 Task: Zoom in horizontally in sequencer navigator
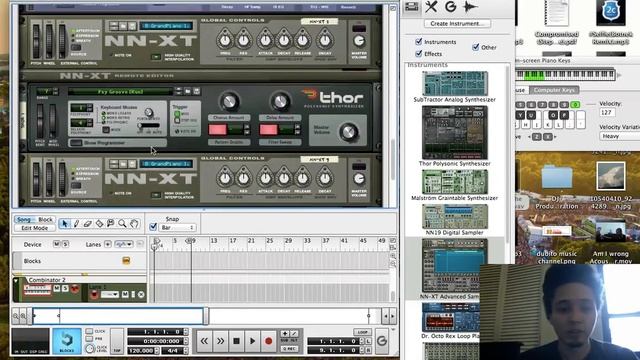coord(24,316)
